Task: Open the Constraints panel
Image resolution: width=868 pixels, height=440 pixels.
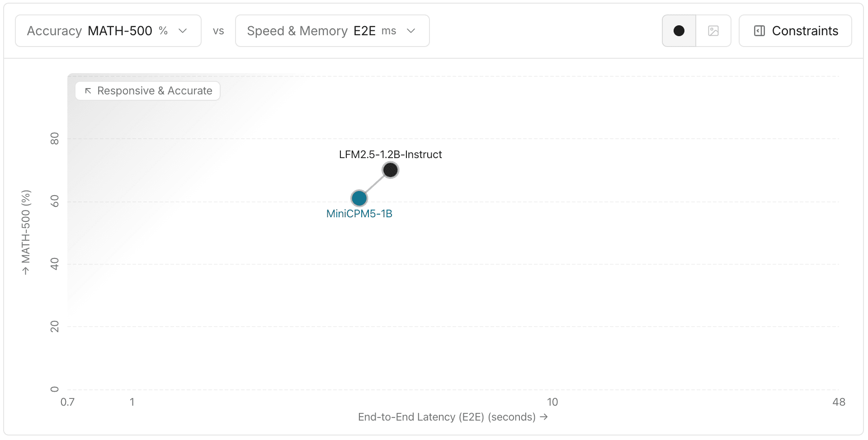Action: (795, 31)
